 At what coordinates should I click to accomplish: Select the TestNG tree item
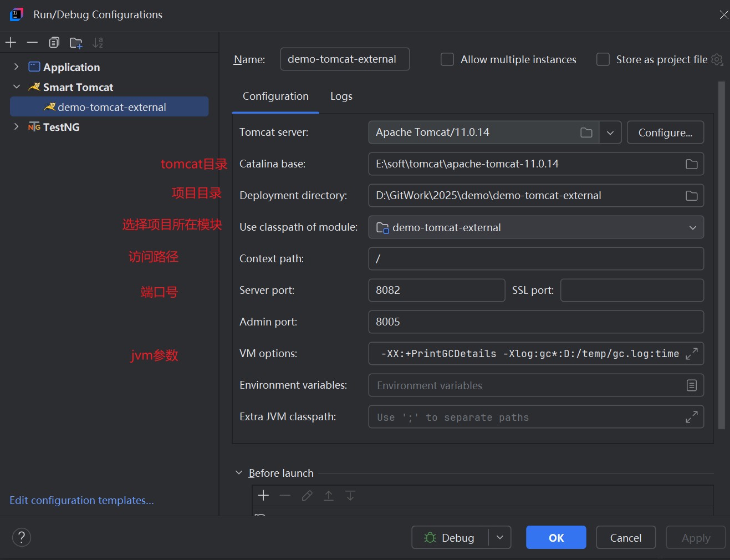tap(62, 127)
